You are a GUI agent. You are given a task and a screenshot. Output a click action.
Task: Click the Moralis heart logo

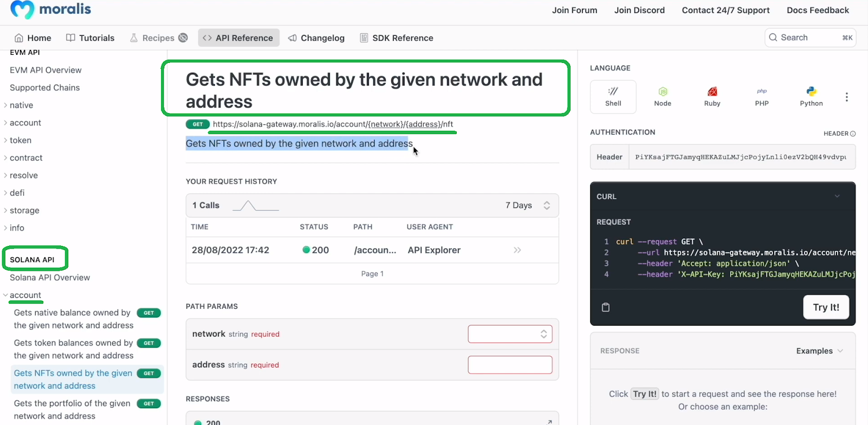click(x=22, y=9)
